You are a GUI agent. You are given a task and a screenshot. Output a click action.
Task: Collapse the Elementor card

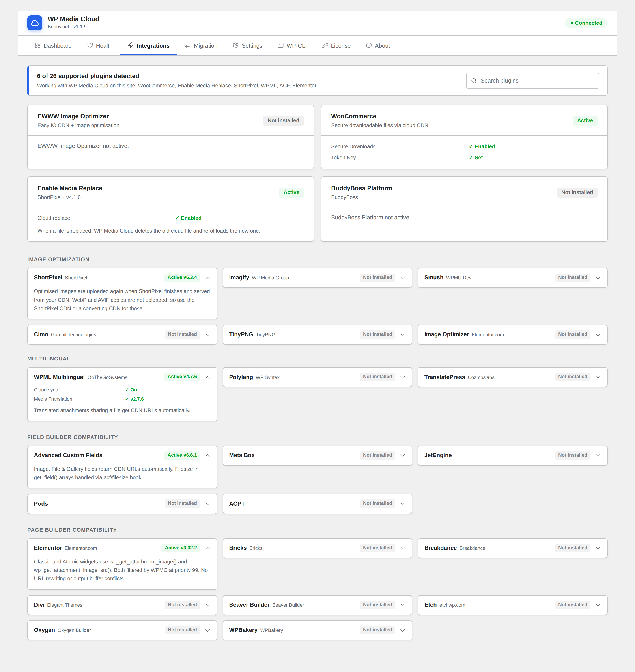208,548
